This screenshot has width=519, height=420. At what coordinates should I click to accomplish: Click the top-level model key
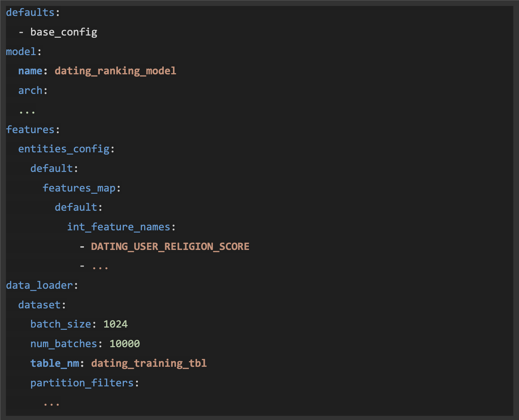tap(21, 51)
